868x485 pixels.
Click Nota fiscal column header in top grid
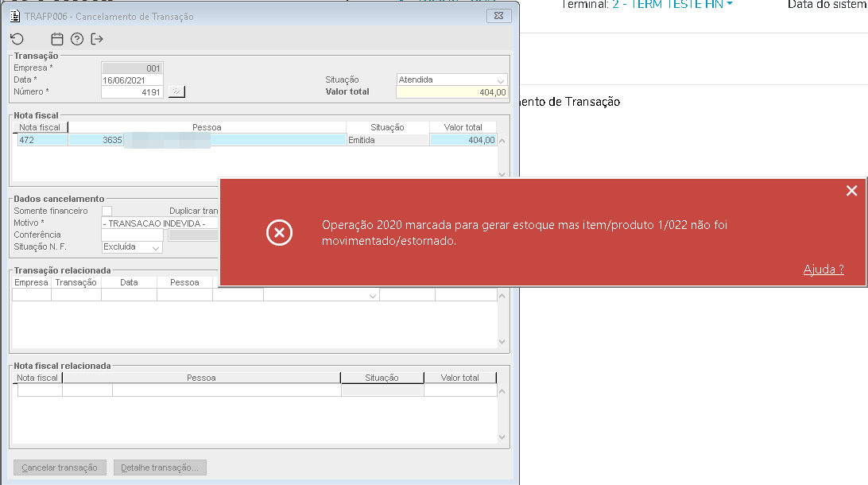point(40,127)
